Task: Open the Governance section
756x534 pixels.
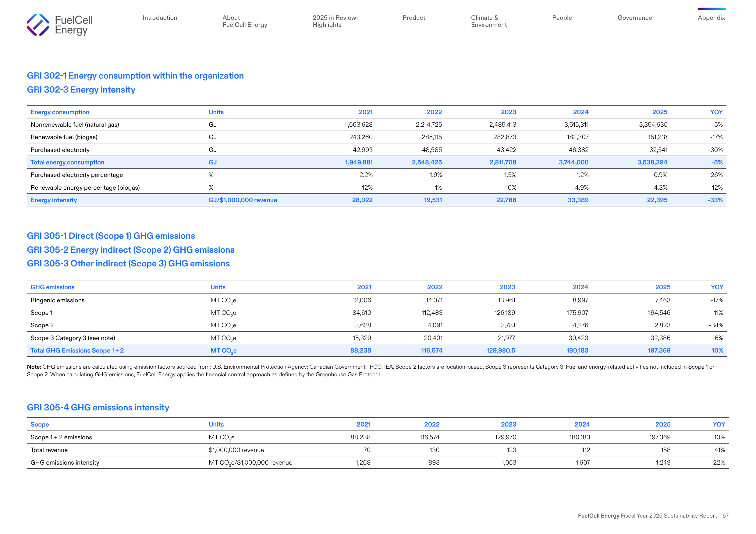Action: click(x=634, y=18)
